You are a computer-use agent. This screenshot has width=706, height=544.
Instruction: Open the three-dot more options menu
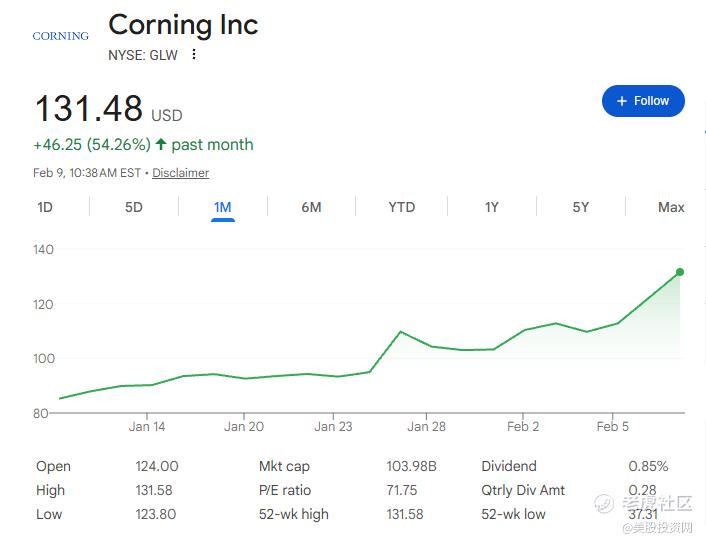[x=194, y=55]
